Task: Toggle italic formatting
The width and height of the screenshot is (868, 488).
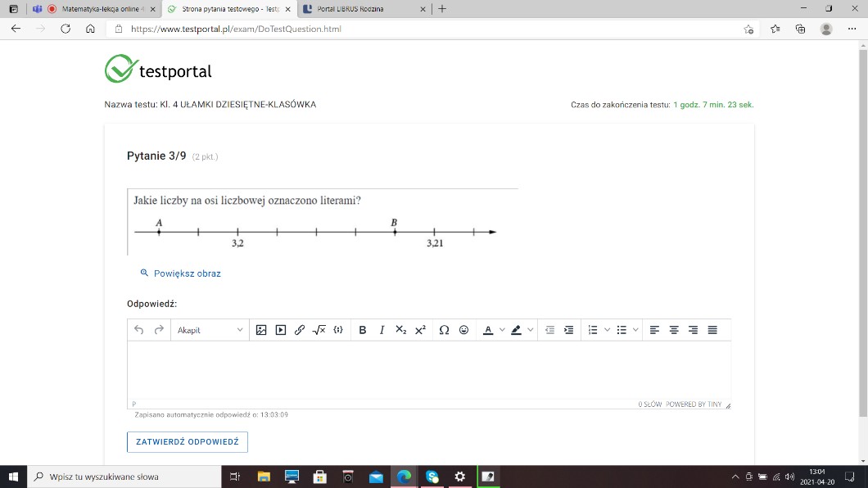Action: pyautogui.click(x=382, y=330)
